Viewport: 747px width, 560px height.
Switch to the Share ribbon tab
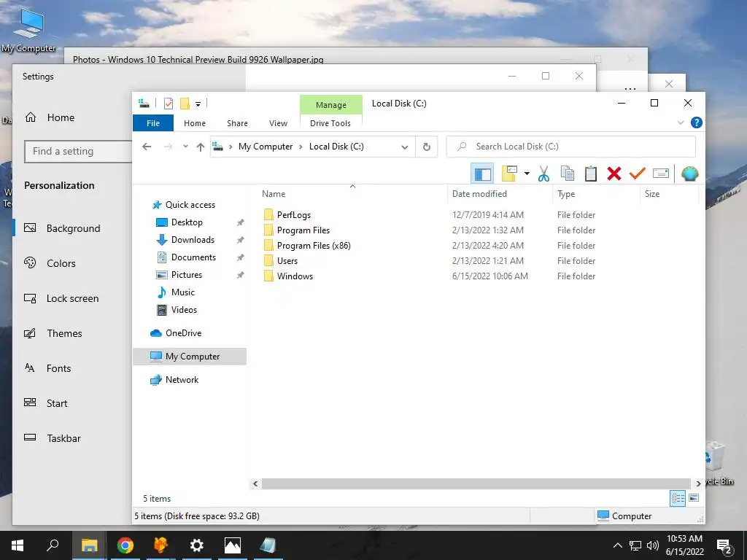point(237,122)
